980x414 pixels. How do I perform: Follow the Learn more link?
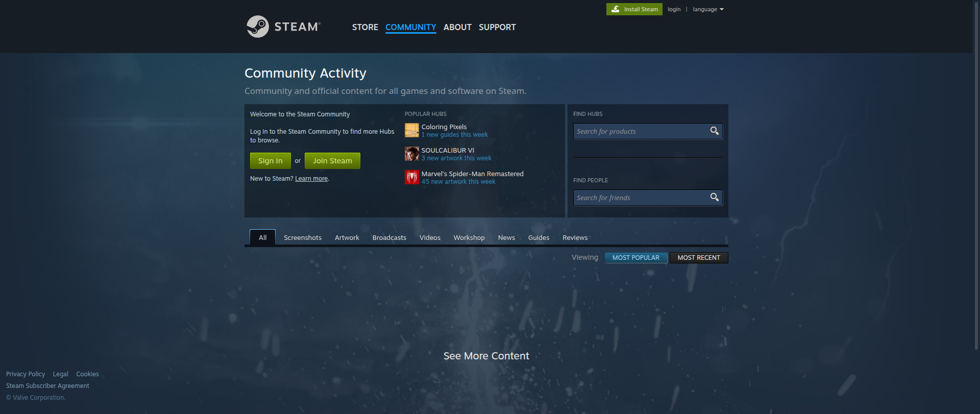pyautogui.click(x=311, y=179)
